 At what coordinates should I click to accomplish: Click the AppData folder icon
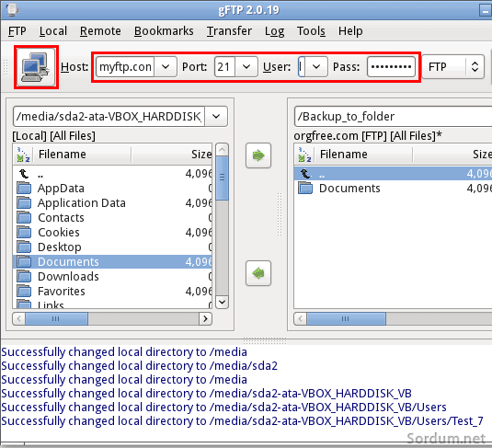pyautogui.click(x=24, y=188)
